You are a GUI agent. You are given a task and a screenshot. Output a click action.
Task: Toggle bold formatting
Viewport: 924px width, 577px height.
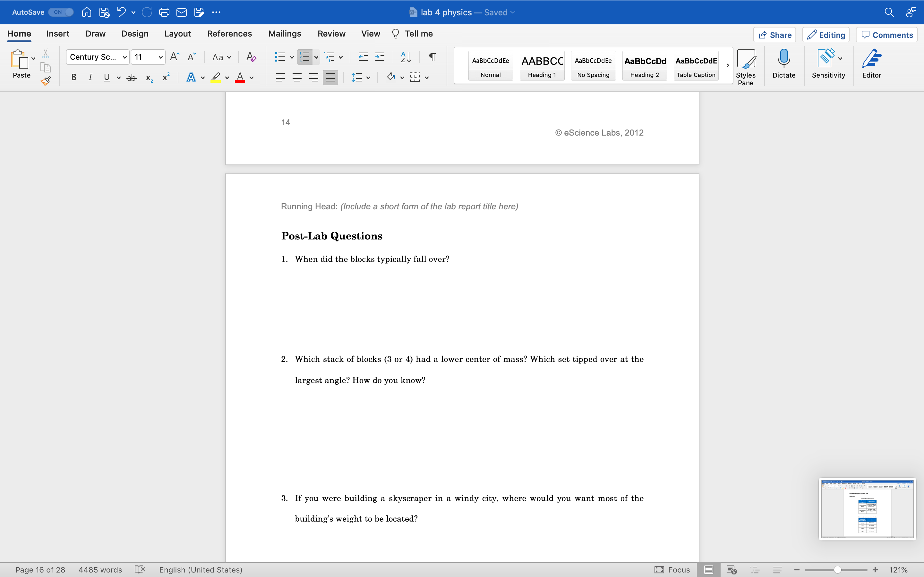[x=74, y=78]
